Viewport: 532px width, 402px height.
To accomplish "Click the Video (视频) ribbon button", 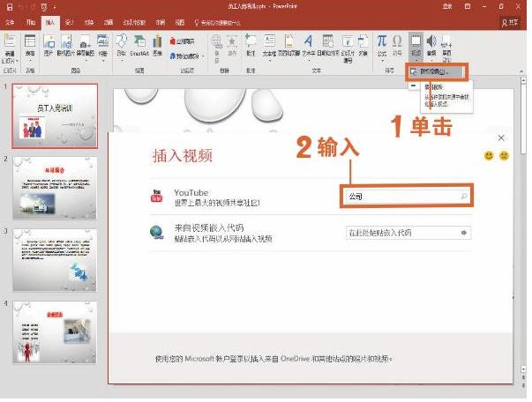I will click(x=416, y=48).
